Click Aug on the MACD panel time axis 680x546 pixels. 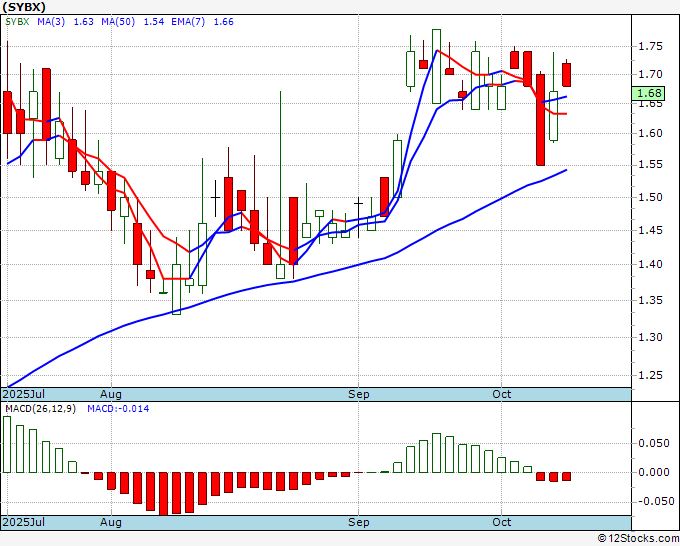click(x=111, y=522)
